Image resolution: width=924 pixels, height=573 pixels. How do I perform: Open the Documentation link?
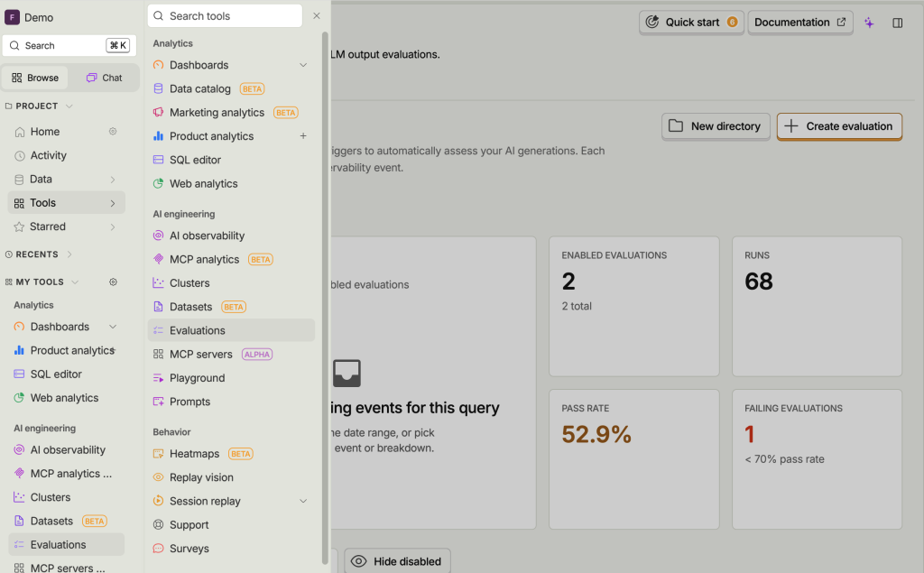799,23
